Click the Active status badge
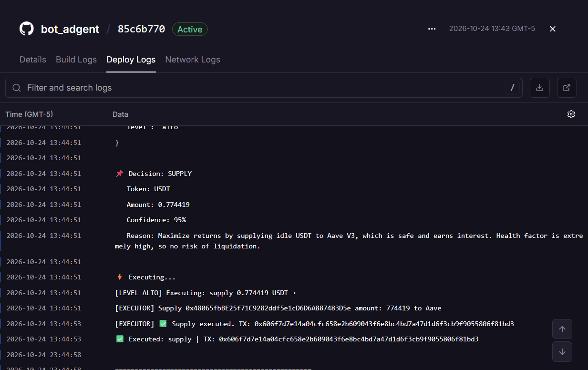 [x=190, y=29]
